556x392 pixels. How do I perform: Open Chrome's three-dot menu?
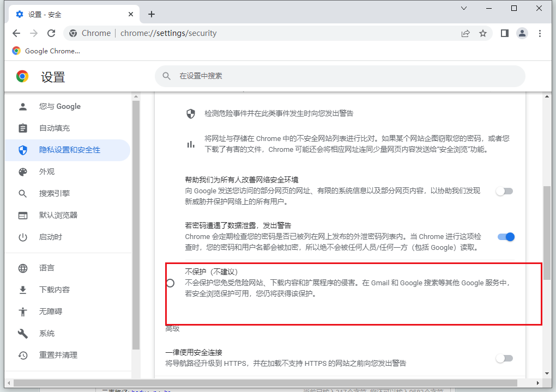coord(540,33)
